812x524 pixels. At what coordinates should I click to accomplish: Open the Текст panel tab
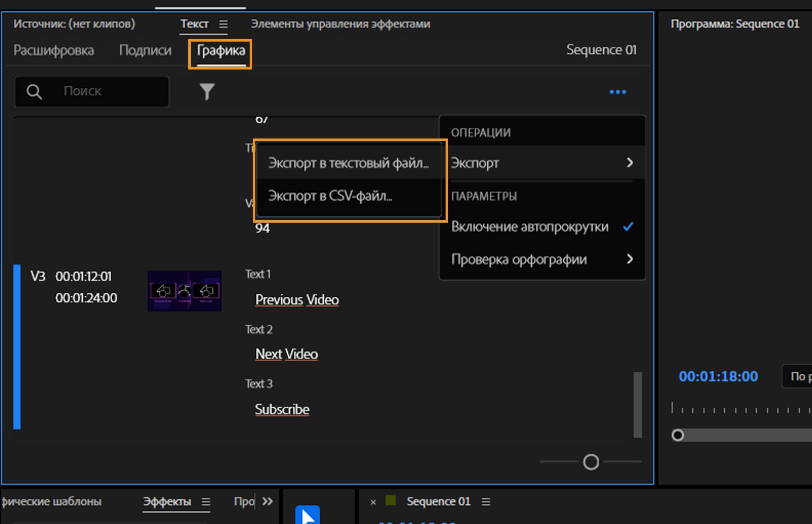pos(194,24)
